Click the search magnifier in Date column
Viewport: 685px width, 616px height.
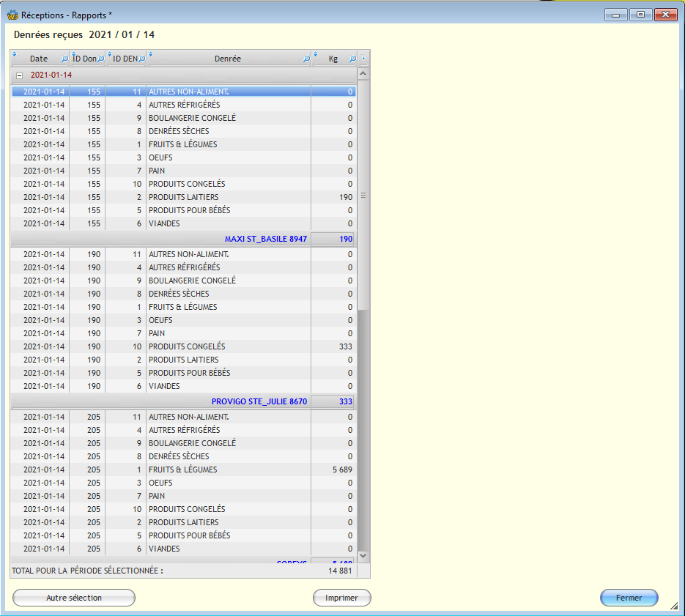[64, 59]
